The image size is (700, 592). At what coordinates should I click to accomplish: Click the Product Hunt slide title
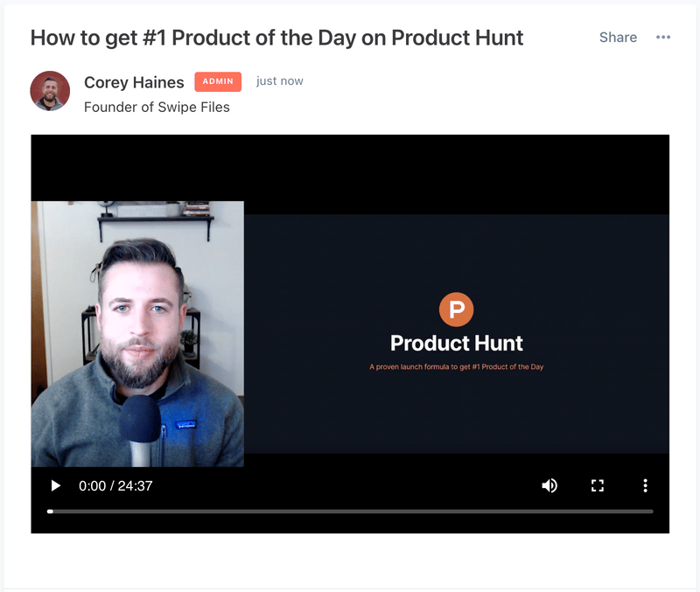456,343
